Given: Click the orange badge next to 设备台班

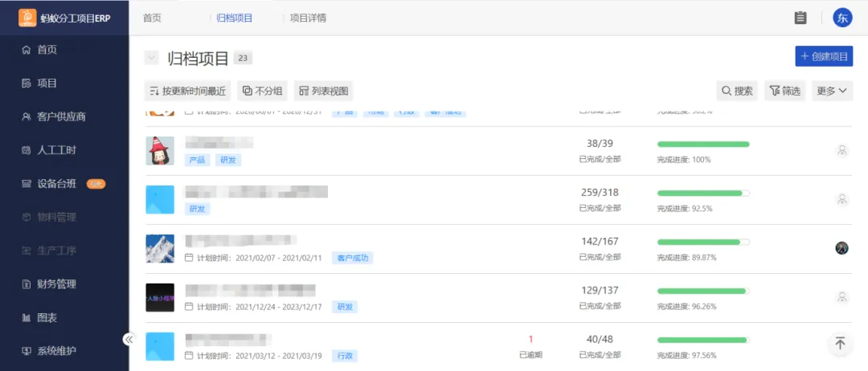Looking at the screenshot, I should coord(96,184).
